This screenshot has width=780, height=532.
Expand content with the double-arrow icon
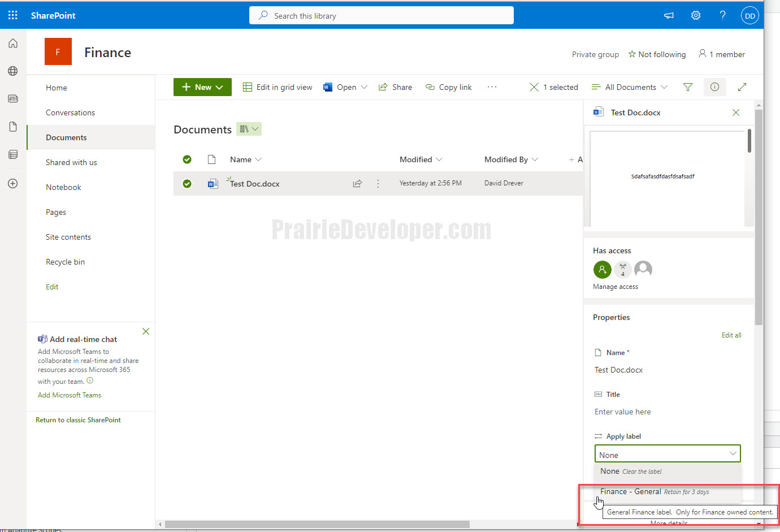[742, 87]
